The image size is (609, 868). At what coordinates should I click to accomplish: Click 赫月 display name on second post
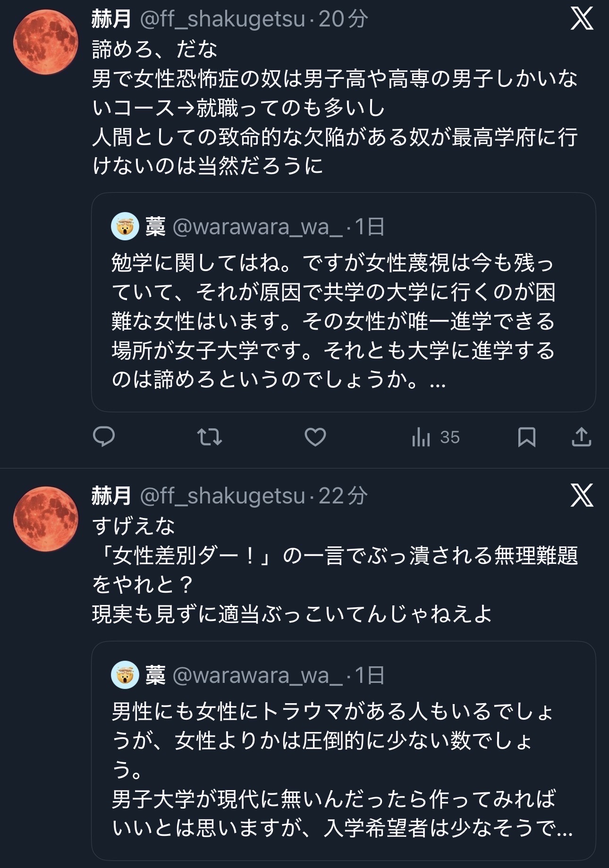pos(111,496)
